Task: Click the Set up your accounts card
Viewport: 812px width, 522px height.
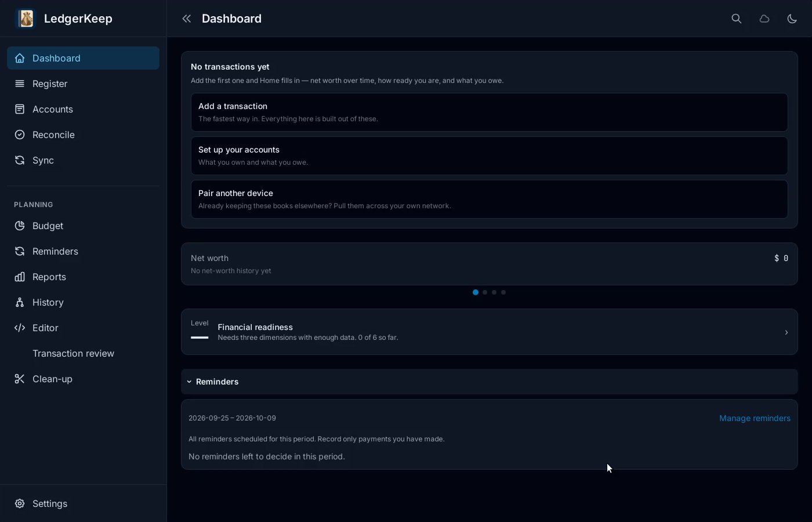Action: point(490,155)
